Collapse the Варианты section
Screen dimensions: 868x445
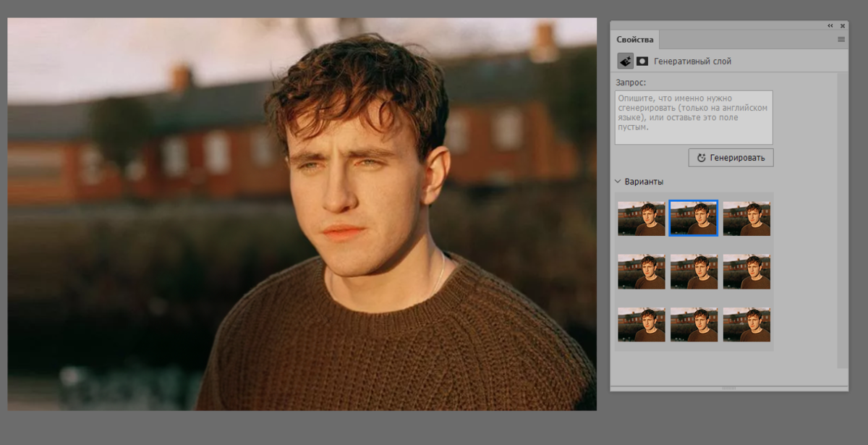coord(618,182)
